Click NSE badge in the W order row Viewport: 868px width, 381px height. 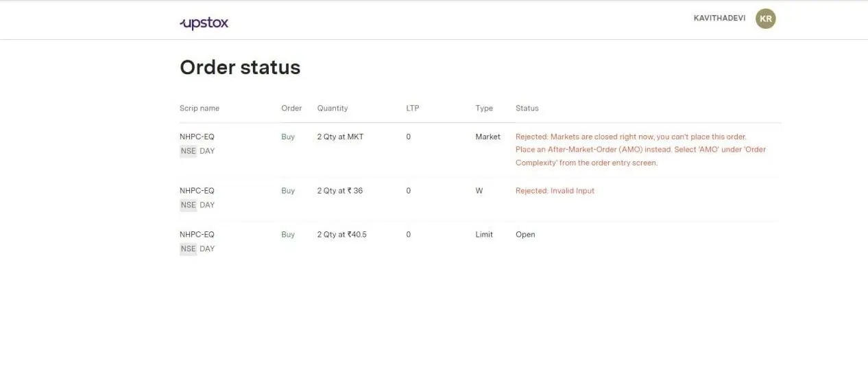pyautogui.click(x=188, y=205)
